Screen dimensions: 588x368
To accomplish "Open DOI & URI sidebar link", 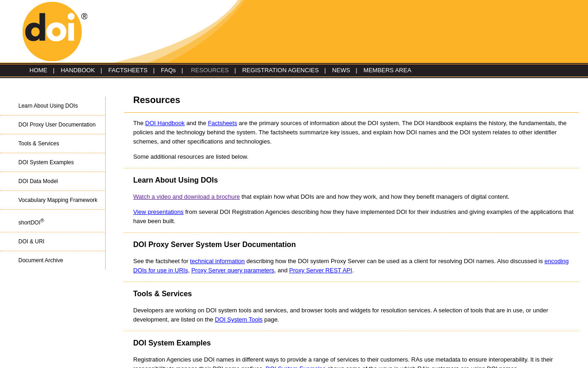I will 31,241.
